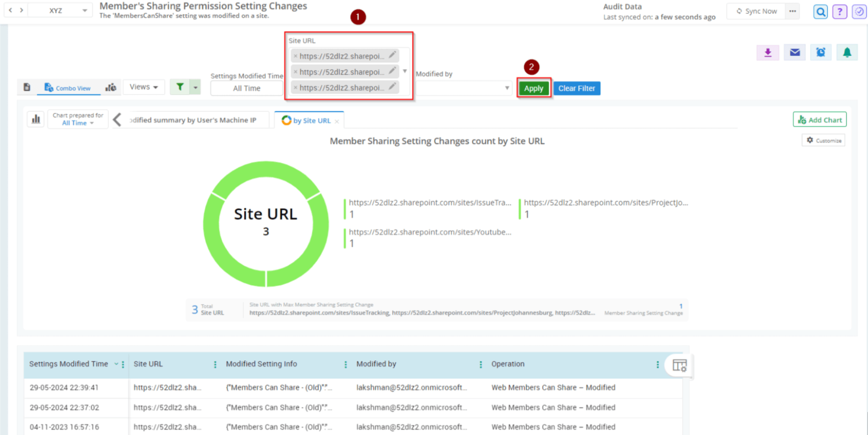Expand the Site URL selection list arrow
Image resolution: width=868 pixels, height=435 pixels.
405,71
